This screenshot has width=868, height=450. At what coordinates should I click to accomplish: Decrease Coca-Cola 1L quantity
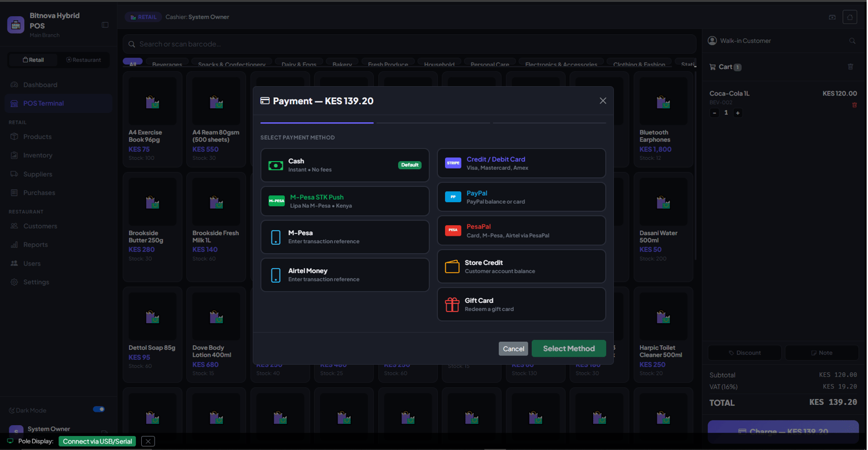coord(715,113)
